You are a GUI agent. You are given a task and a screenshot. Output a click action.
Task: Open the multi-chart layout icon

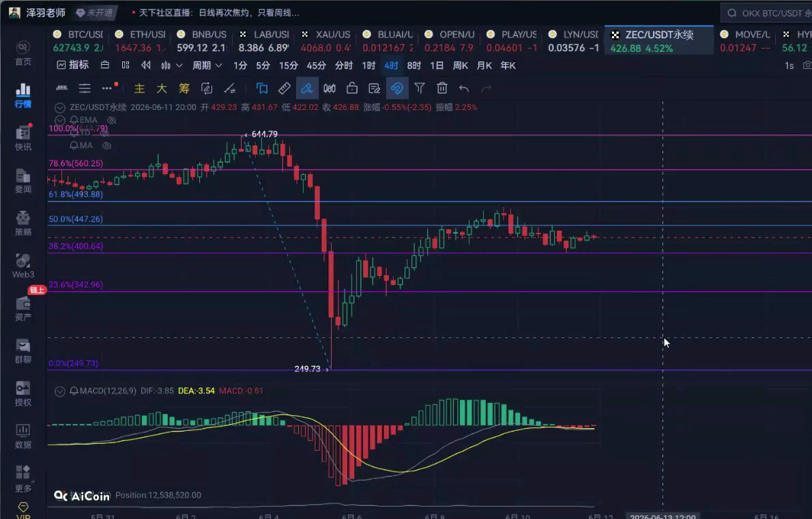click(x=126, y=66)
